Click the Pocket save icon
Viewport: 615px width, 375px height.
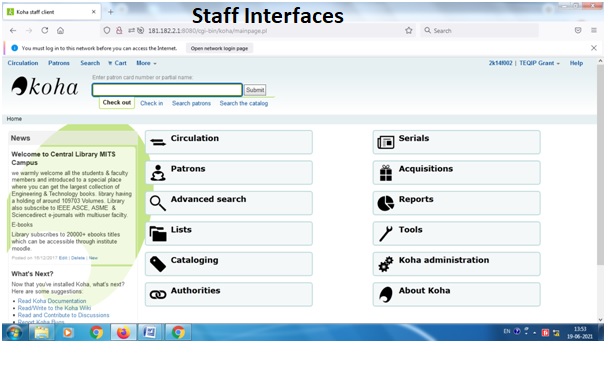pos(578,31)
